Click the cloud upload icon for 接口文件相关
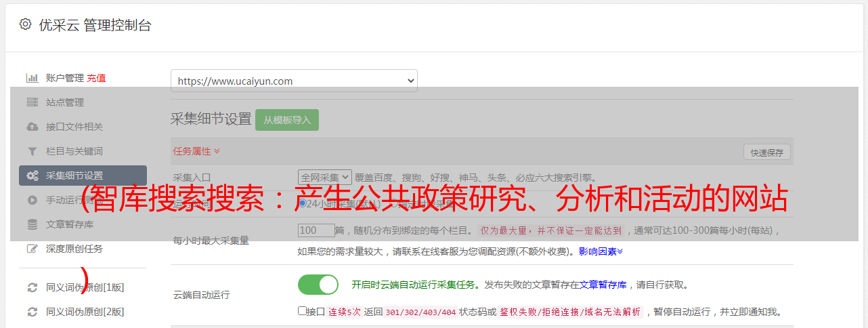868x328 pixels. coord(32,127)
